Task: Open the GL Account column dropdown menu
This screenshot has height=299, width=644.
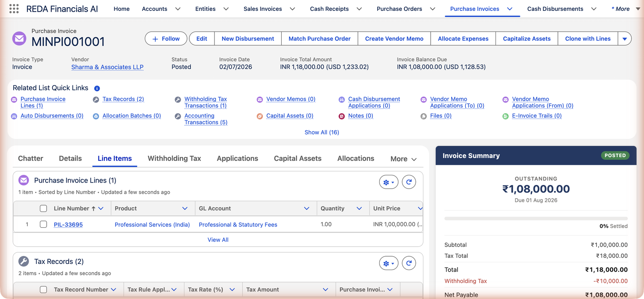Action: pos(307,208)
